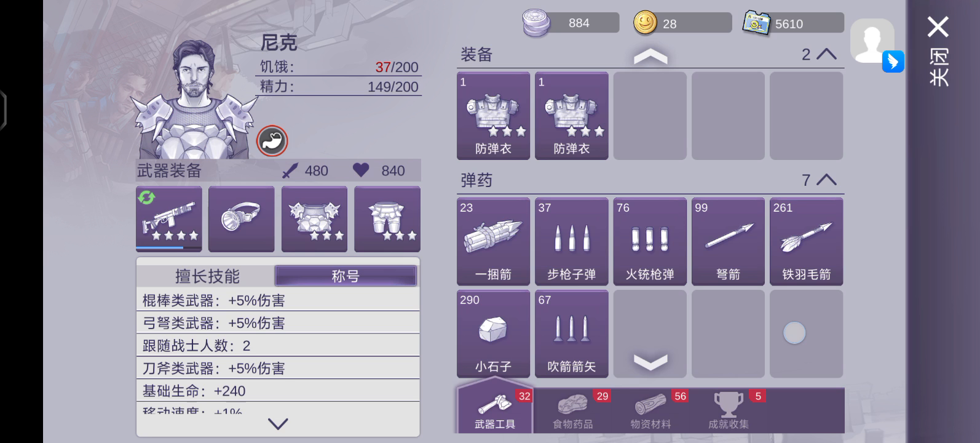Open the 成就收集 trophy tab
980x443 pixels.
[729, 410]
